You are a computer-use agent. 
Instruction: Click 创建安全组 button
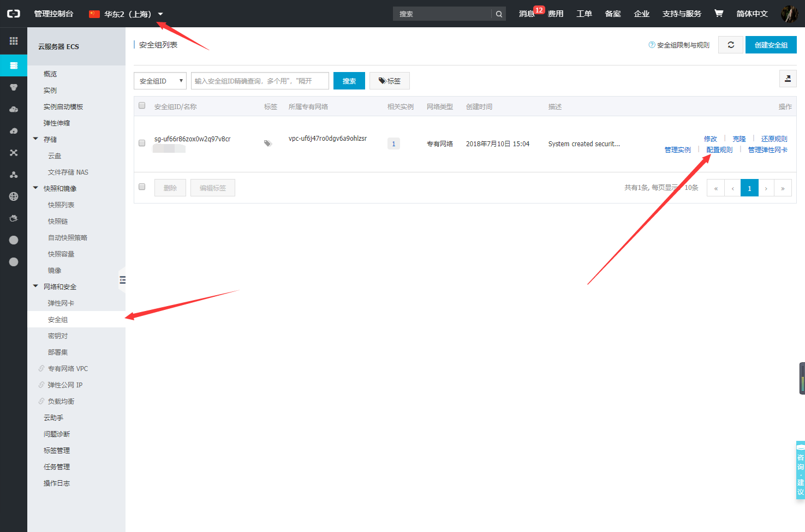771,45
